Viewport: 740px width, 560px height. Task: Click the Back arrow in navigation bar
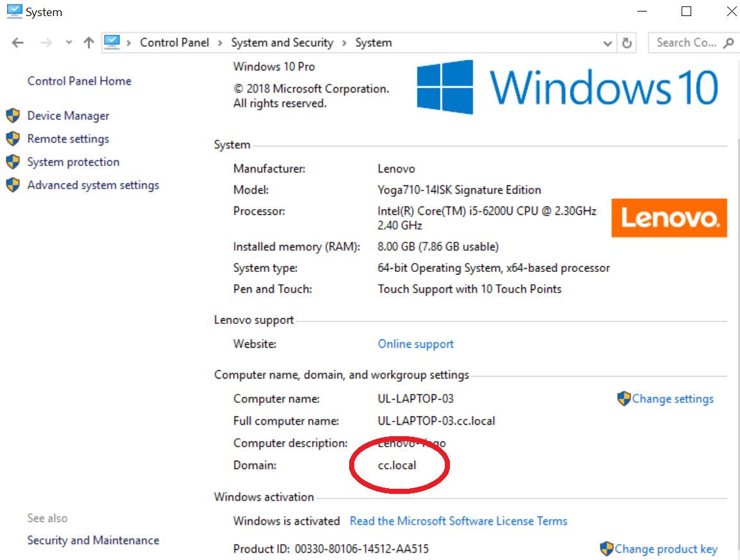(x=17, y=43)
